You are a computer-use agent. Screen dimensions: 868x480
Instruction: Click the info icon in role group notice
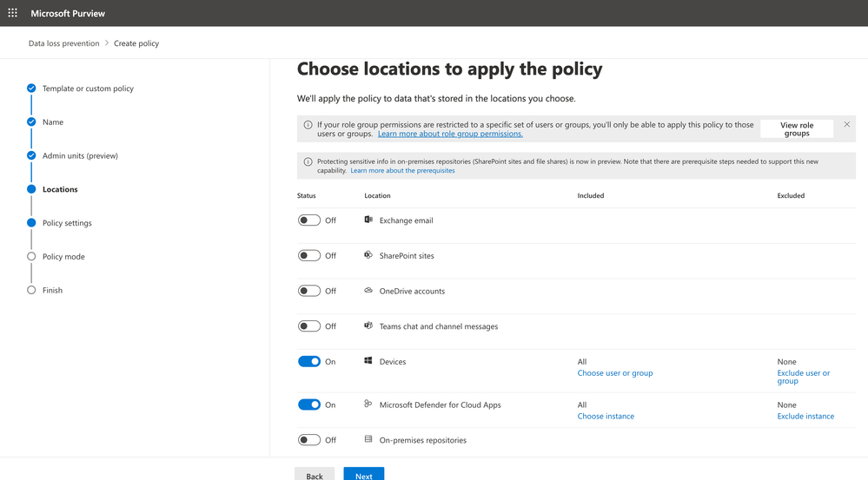tap(308, 125)
